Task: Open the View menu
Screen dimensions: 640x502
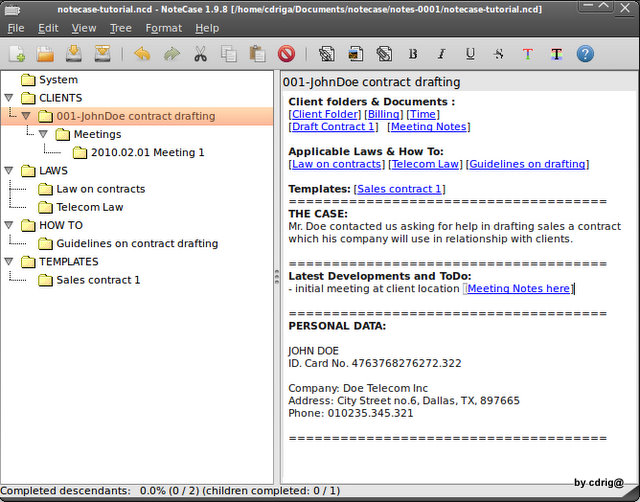Action: [x=84, y=28]
